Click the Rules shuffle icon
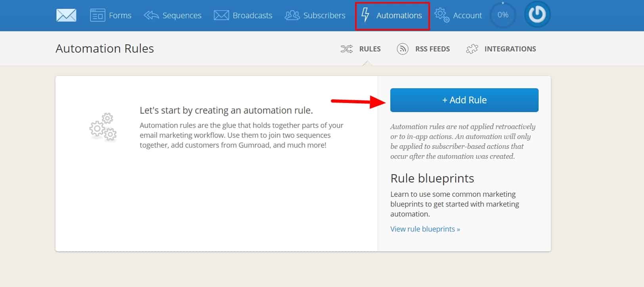The height and width of the screenshot is (287, 644). [x=346, y=49]
